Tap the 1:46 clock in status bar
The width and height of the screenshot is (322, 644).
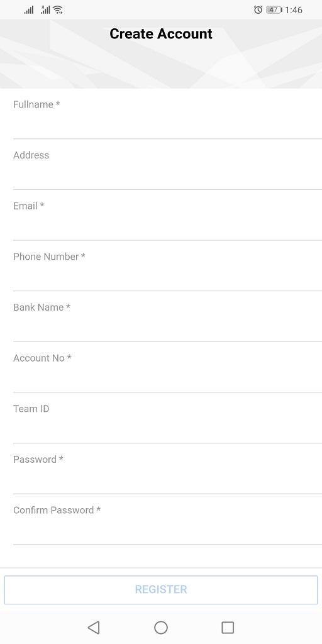pos(294,10)
